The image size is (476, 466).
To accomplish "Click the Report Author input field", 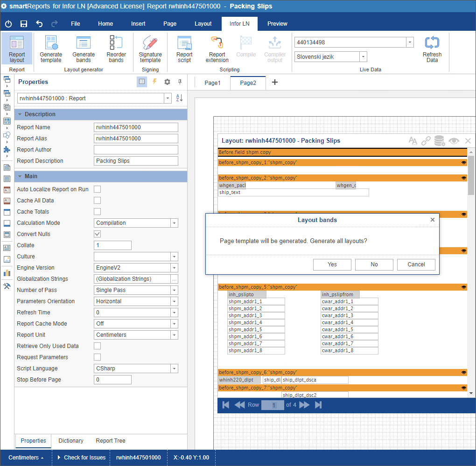I will point(136,150).
